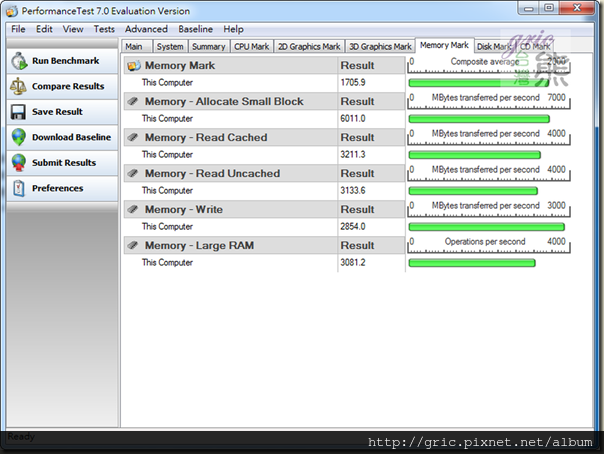Click the Submit Results globe icon
The width and height of the screenshot is (604, 454).
click(18, 163)
